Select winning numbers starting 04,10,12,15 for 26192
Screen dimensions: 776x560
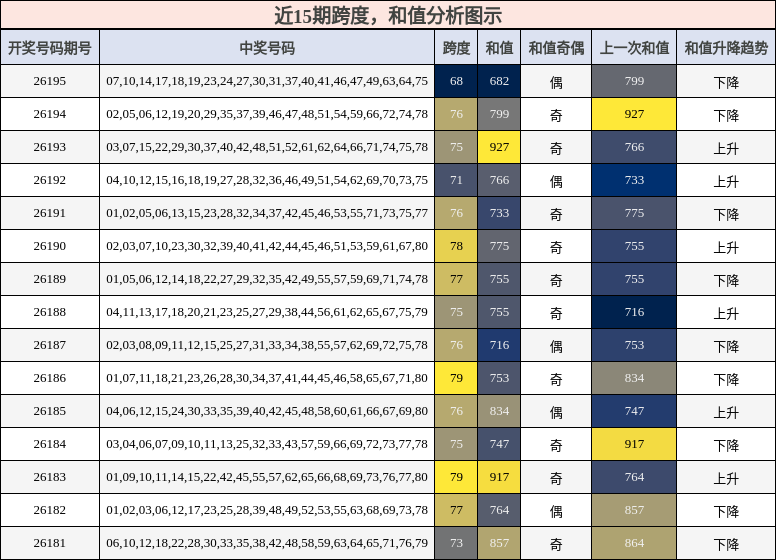pos(267,180)
